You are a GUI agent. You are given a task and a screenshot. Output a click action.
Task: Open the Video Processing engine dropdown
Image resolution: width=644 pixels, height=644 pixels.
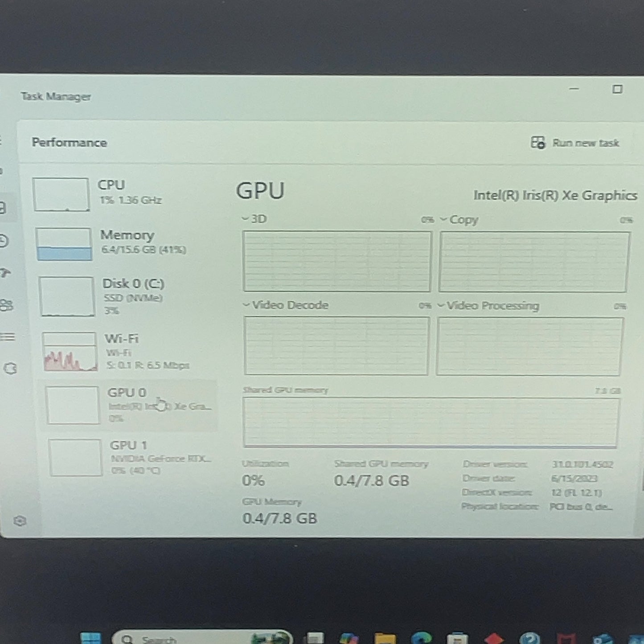488,306
